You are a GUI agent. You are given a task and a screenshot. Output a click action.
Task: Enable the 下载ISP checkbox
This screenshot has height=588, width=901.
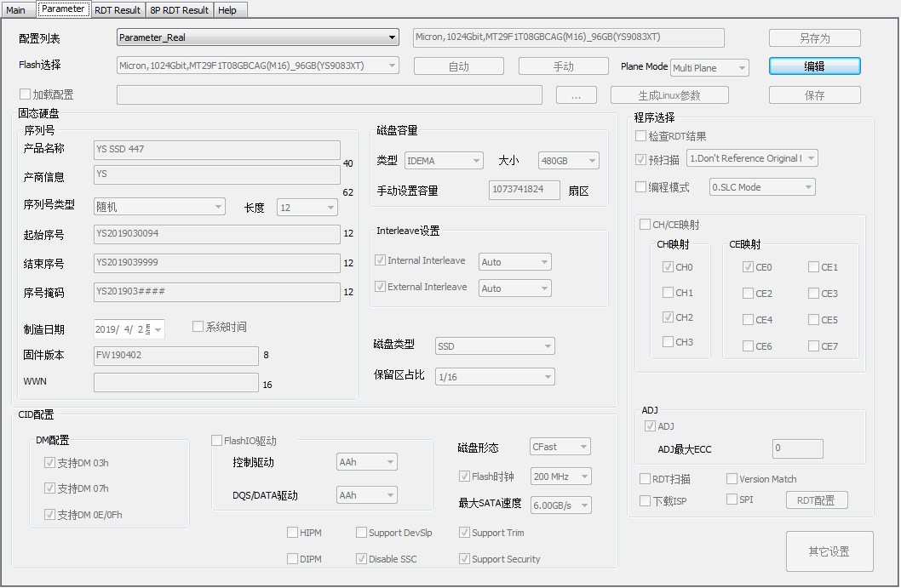click(x=646, y=501)
